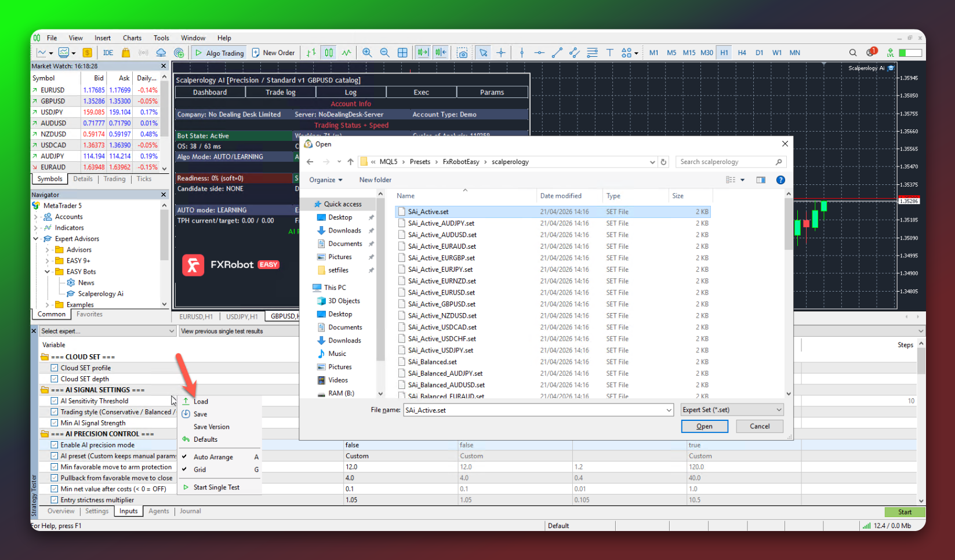This screenshot has height=560, width=955.
Task: Select the trendline drawing tool
Action: point(557,52)
